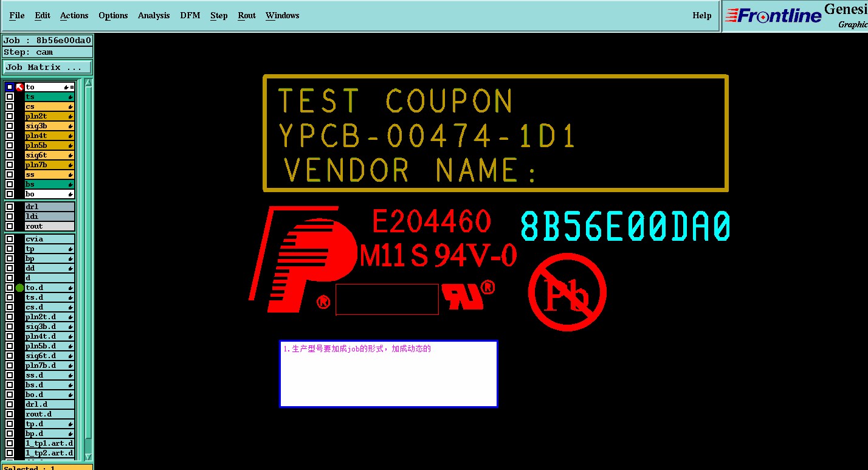Select the rout.d layer

coord(49,414)
